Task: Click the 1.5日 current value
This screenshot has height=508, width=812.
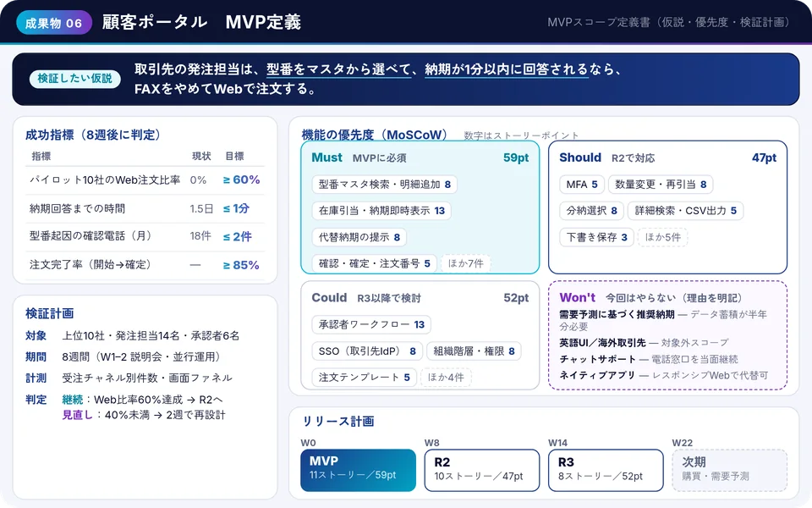Action: coord(201,208)
